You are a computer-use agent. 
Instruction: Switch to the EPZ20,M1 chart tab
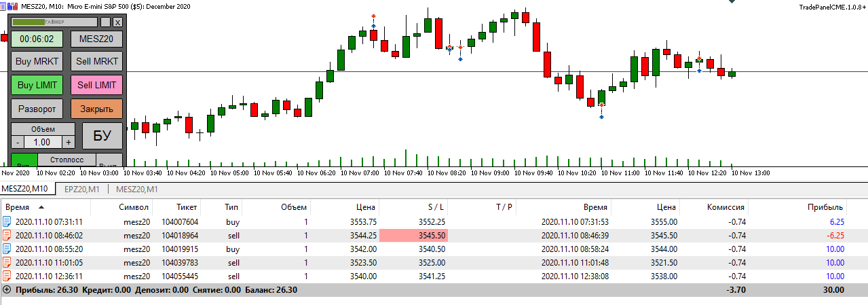(82, 190)
